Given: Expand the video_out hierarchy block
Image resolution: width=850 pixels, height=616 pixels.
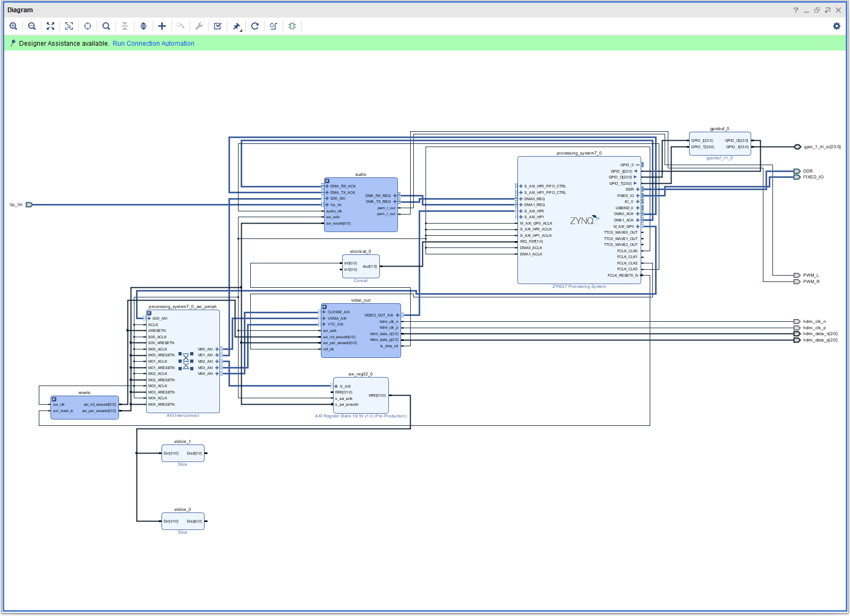Looking at the screenshot, I should 325,307.
